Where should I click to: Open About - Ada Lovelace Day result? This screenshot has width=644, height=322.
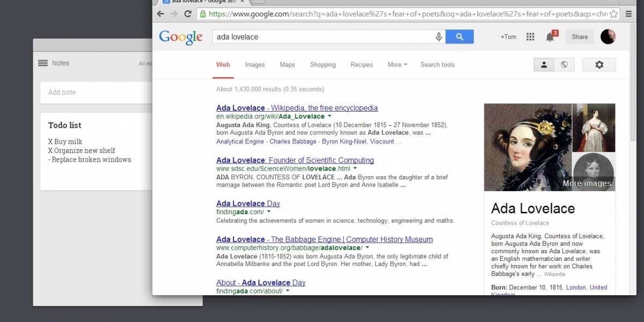pos(261,282)
